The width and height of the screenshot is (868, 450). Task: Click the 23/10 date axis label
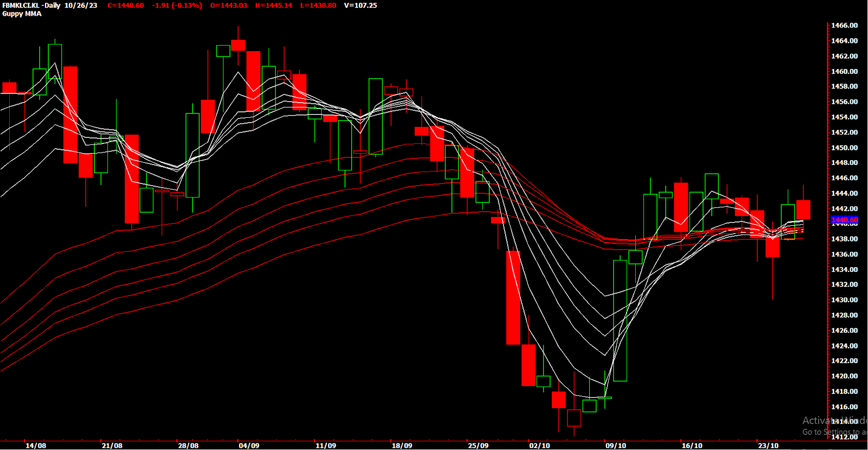coord(768,446)
